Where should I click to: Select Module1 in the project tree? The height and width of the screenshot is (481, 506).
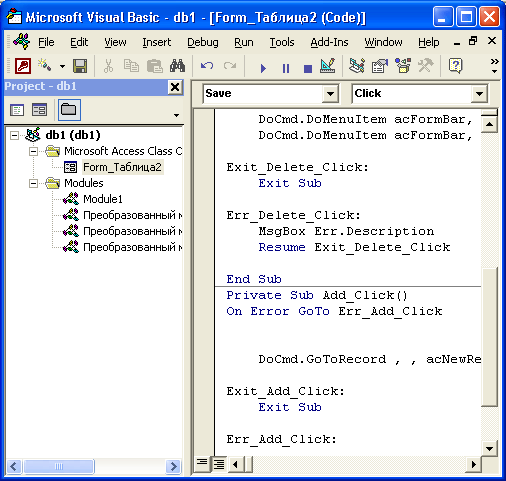(x=103, y=199)
